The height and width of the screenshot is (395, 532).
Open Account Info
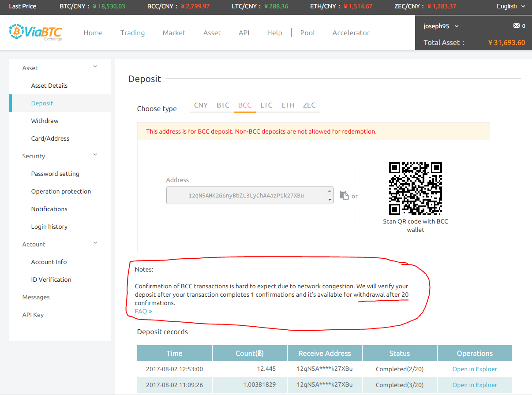click(x=49, y=262)
